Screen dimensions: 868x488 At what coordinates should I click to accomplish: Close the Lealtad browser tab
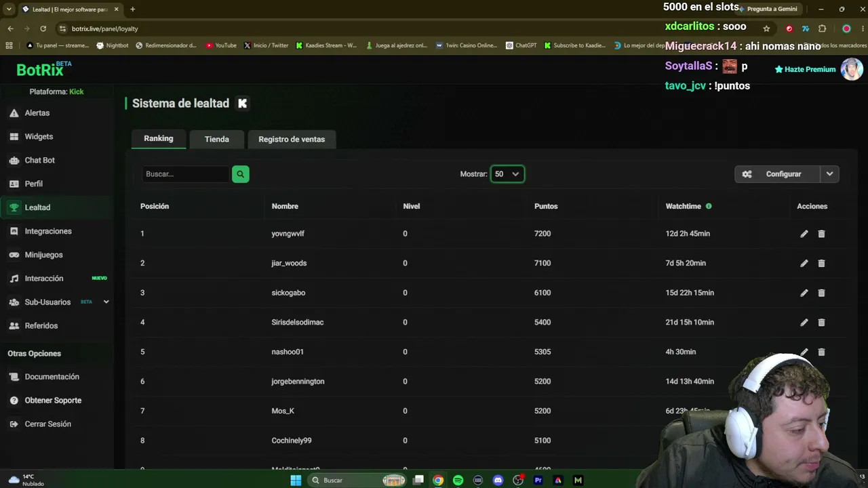pyautogui.click(x=117, y=9)
